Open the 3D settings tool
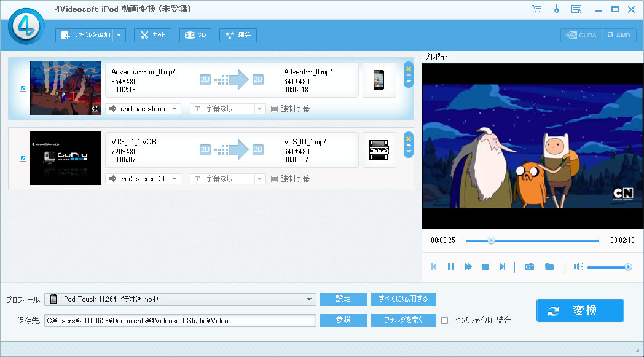The image size is (644, 357). (x=195, y=35)
